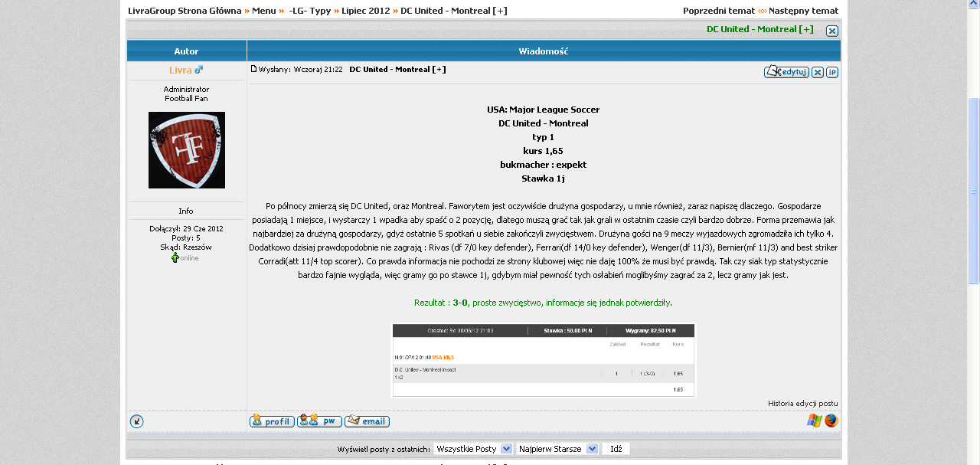Viewport: 980px width, 465px height.
Task: Go to the Menu breadcrumb link
Action: coord(263,11)
